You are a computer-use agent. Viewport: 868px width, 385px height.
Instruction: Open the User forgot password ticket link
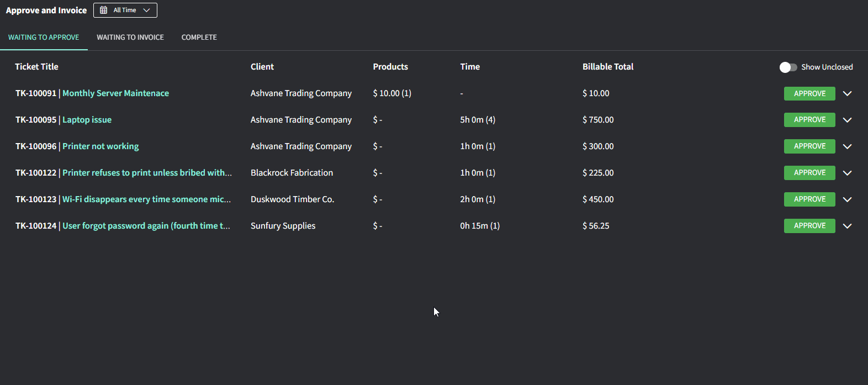tap(146, 226)
